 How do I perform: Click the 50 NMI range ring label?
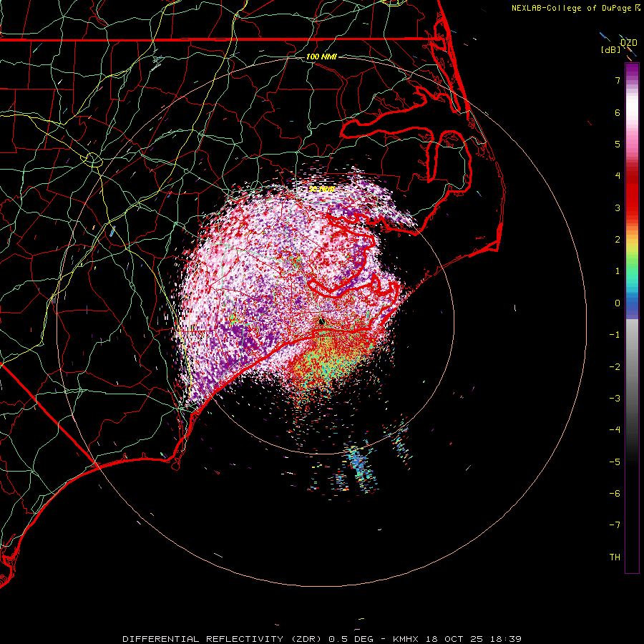(x=321, y=189)
